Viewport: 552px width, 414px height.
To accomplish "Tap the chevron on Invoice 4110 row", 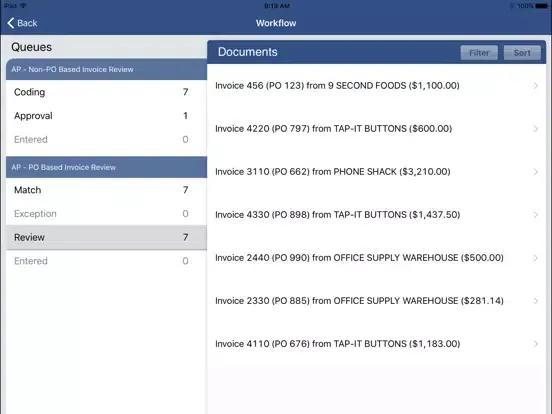I will point(536,344).
